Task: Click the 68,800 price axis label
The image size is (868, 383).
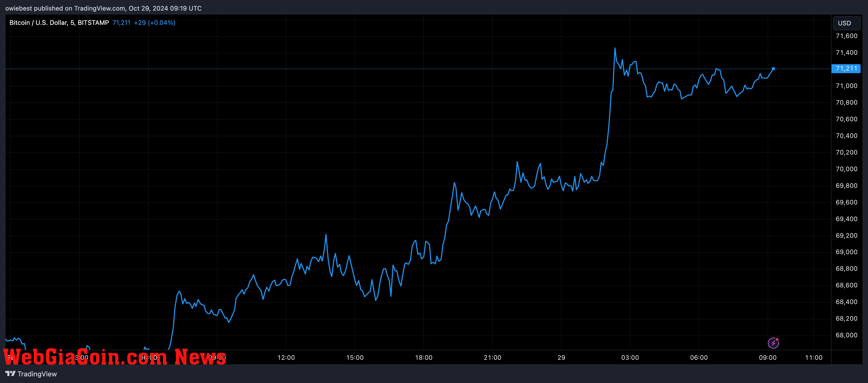Action: coord(846,268)
